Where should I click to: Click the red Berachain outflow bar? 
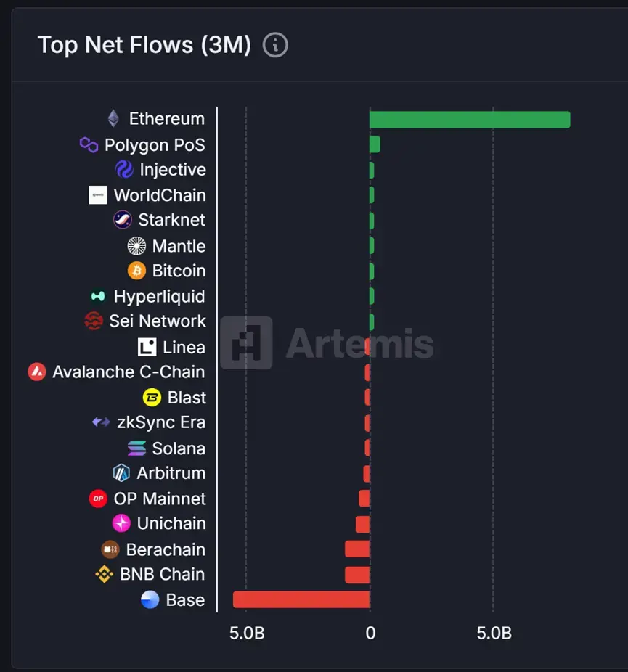(357, 549)
